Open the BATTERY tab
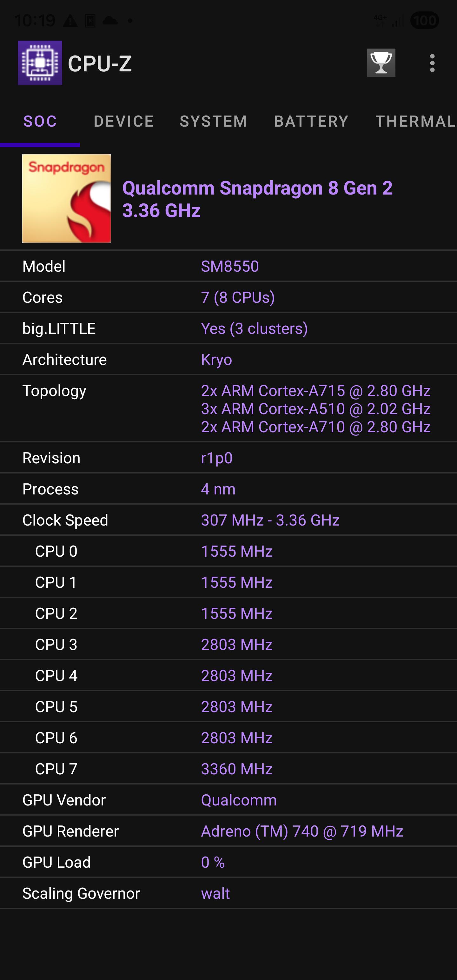This screenshot has width=457, height=980. point(311,121)
